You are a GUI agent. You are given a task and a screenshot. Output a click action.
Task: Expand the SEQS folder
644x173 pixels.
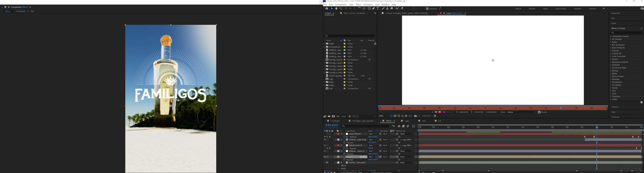pyautogui.click(x=324, y=82)
